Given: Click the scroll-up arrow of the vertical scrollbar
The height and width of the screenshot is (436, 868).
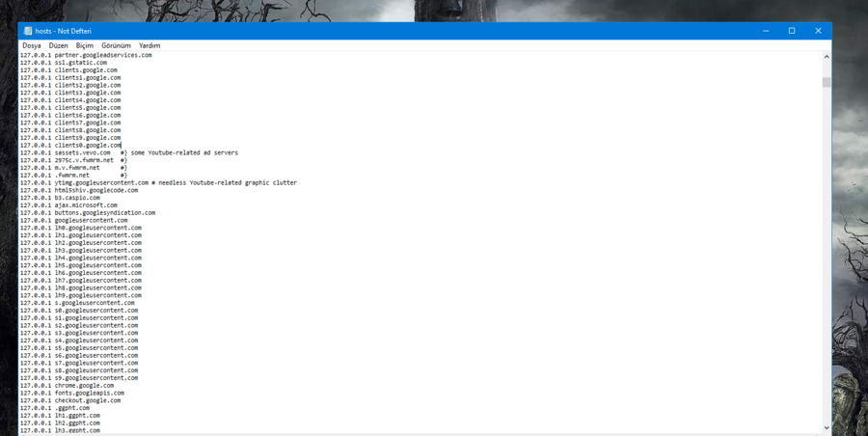Looking at the screenshot, I should pos(827,57).
